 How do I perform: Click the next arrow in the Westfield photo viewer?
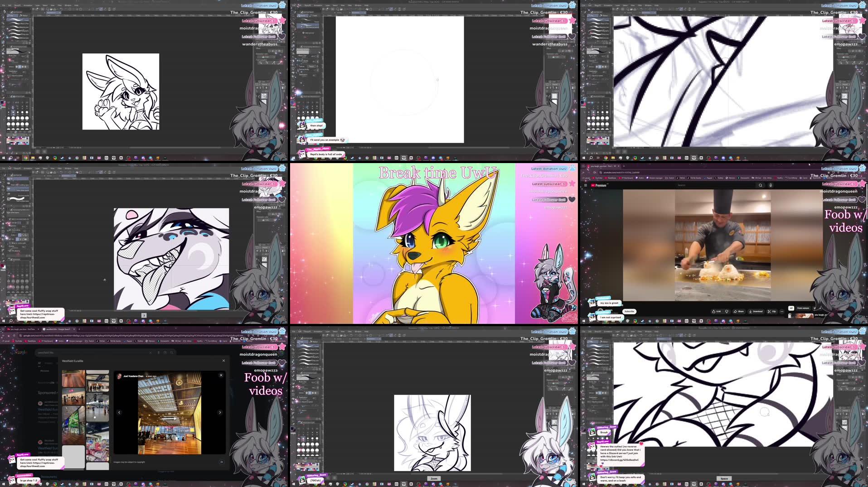point(220,412)
